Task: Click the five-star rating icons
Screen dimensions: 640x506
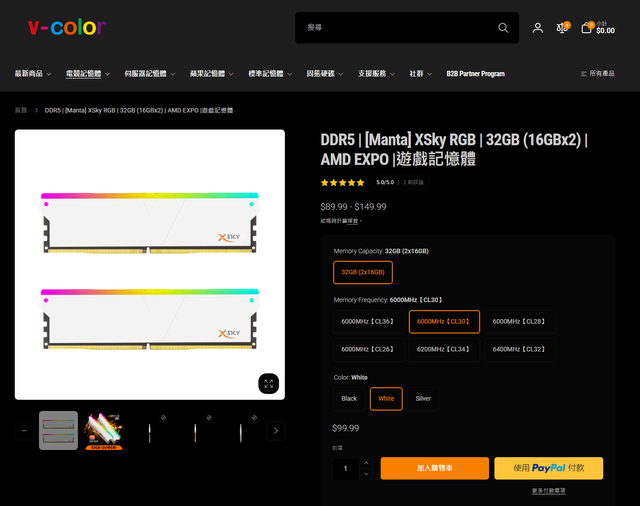Action: (342, 182)
